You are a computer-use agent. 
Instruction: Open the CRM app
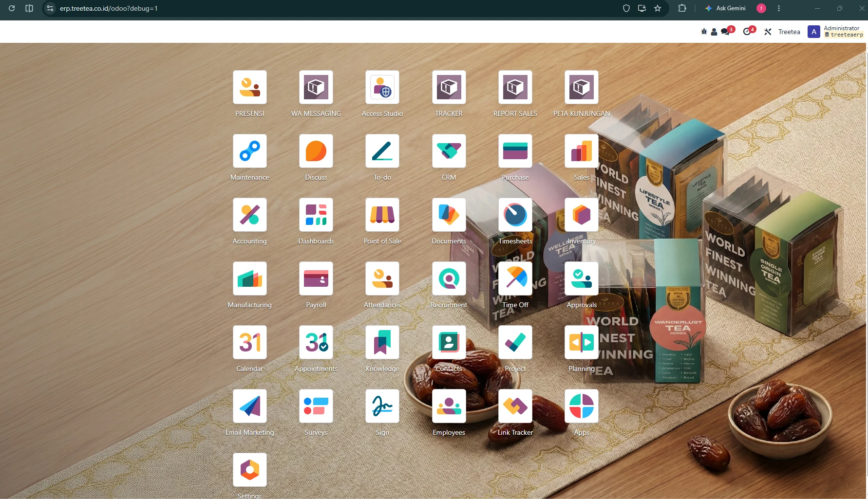pyautogui.click(x=449, y=151)
